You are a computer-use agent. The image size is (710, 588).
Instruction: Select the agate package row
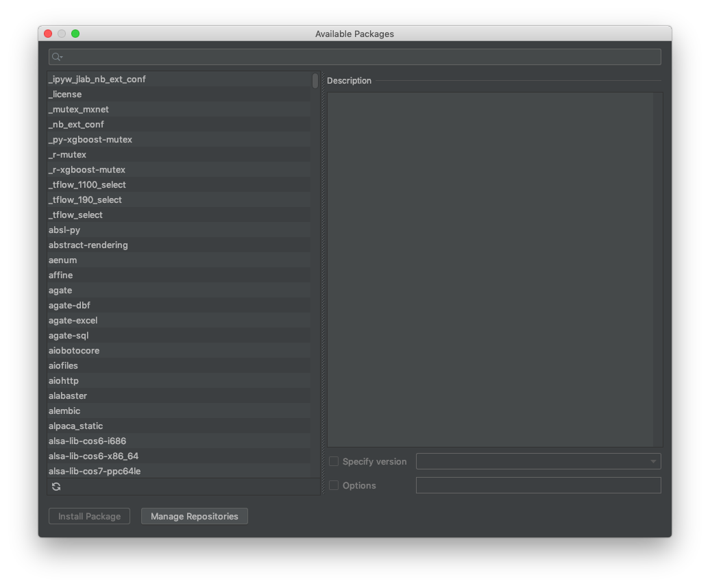[180, 290]
